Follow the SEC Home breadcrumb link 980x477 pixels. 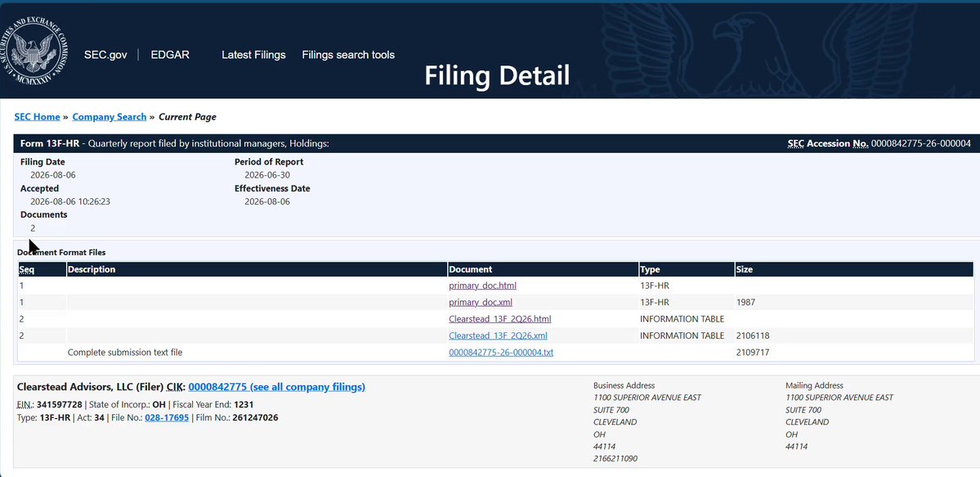point(38,117)
